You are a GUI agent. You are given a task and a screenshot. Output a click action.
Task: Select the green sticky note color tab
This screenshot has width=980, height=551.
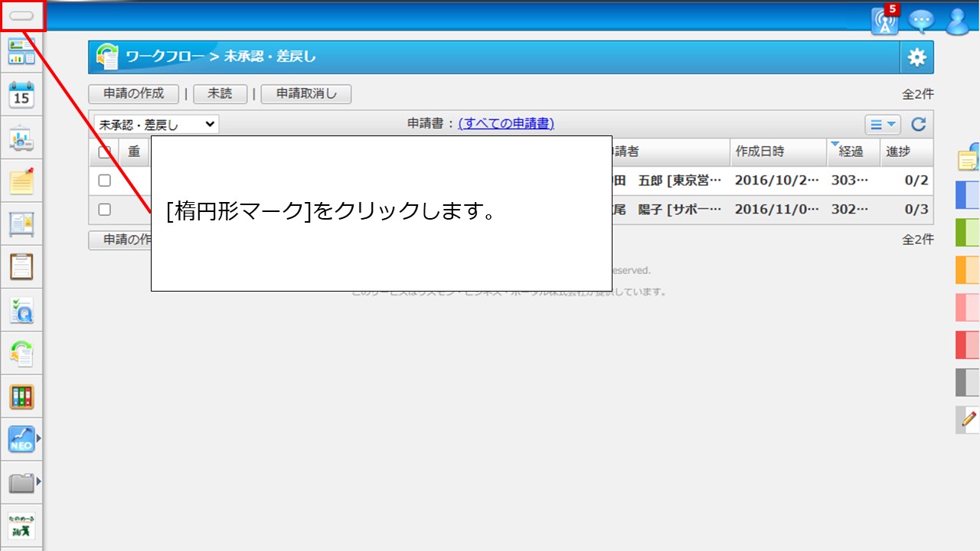tap(968, 232)
